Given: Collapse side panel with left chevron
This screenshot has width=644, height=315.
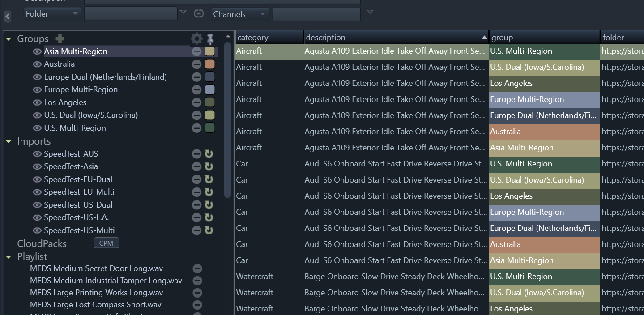Looking at the screenshot, I should pos(8,17).
